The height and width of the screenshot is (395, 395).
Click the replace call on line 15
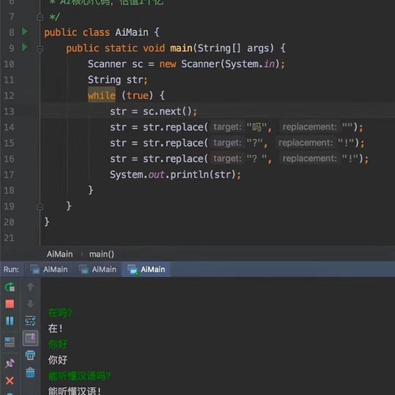[x=237, y=143]
